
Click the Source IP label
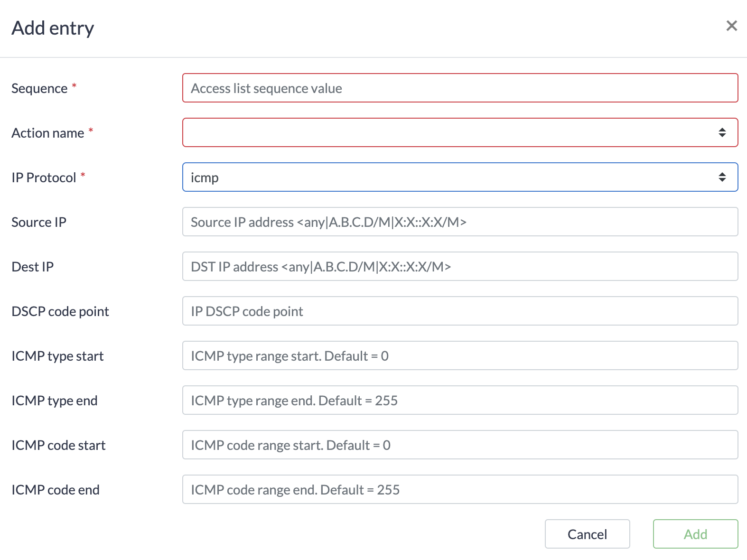click(39, 223)
